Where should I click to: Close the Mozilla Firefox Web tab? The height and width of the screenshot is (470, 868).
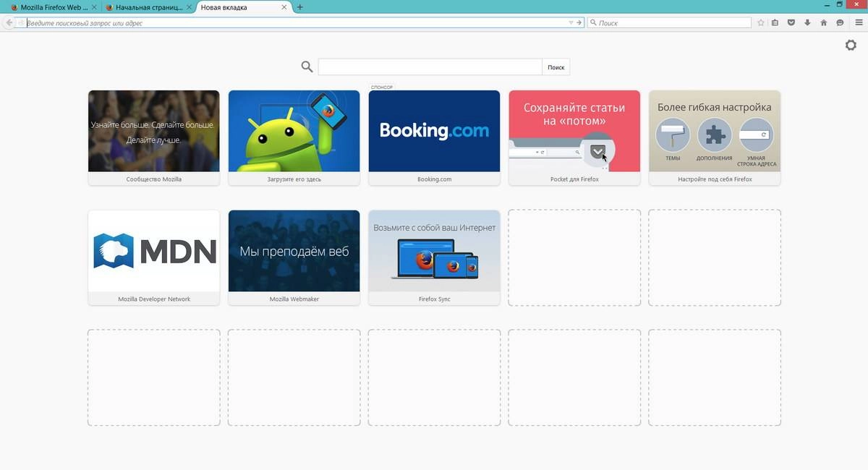point(94,7)
